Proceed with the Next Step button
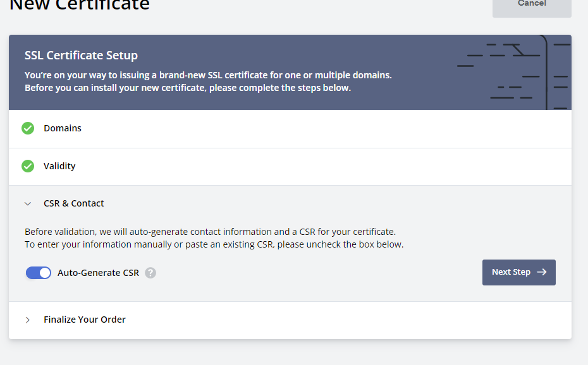 pos(518,272)
